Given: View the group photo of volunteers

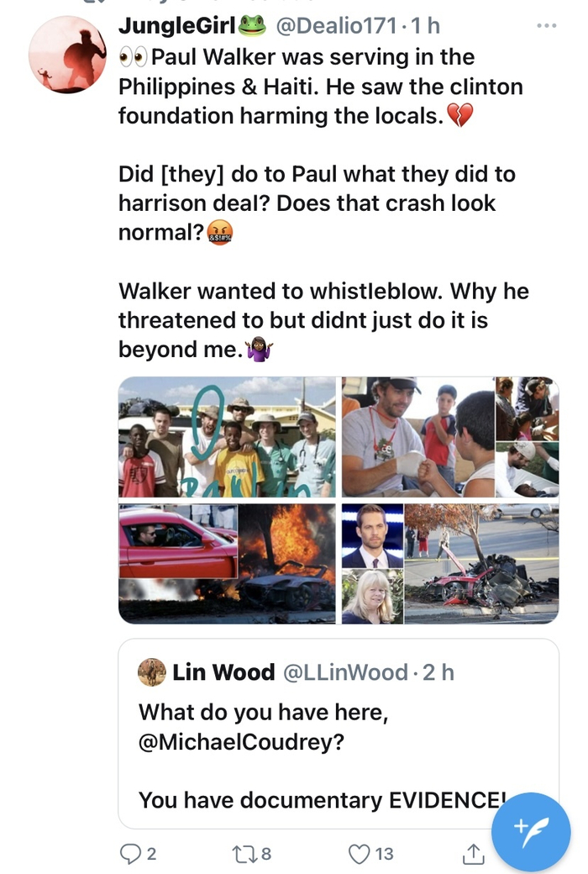Looking at the screenshot, I should [228, 437].
